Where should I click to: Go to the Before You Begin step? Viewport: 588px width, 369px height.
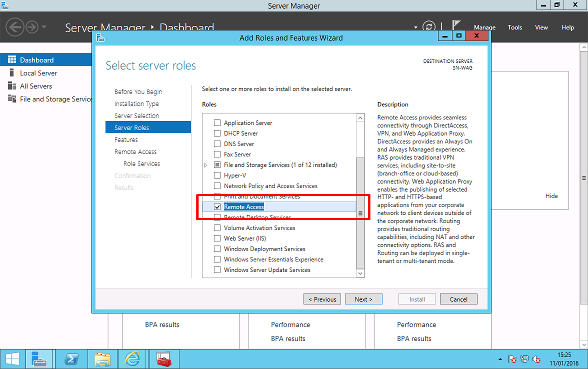[x=138, y=92]
